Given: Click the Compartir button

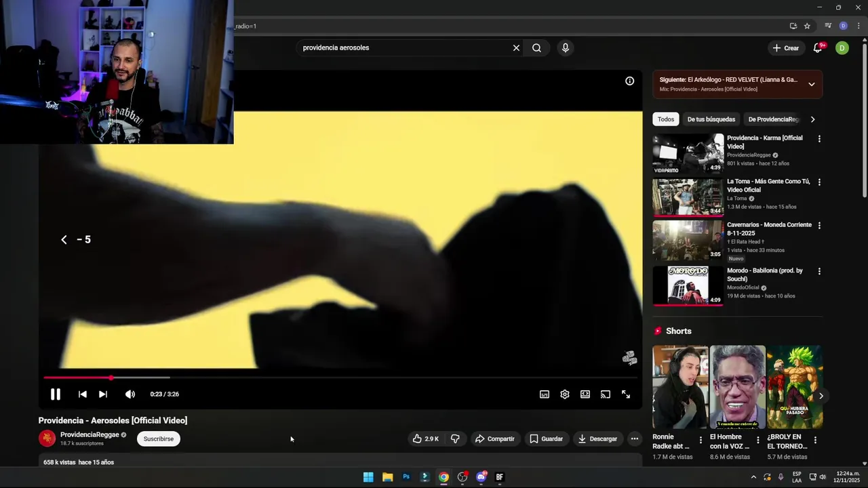Looking at the screenshot, I should pyautogui.click(x=495, y=439).
